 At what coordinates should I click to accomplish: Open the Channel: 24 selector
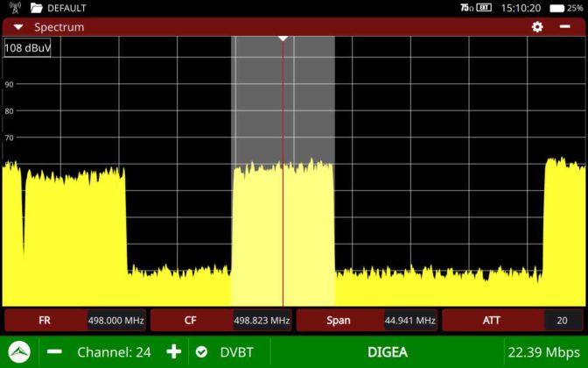[x=114, y=352]
